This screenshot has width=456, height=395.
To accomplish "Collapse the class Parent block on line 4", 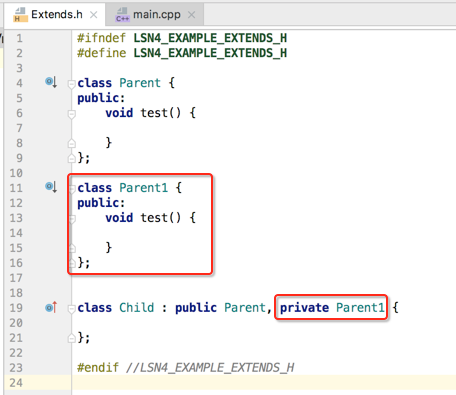I will 71,84.
